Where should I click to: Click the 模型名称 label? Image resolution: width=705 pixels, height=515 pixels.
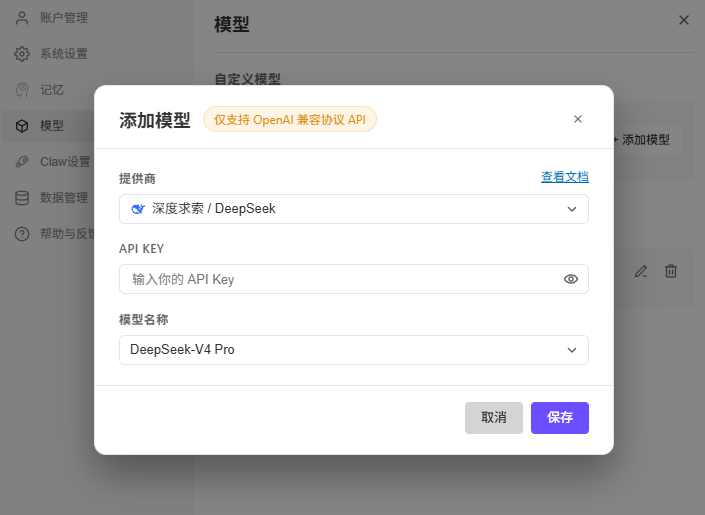(x=143, y=320)
